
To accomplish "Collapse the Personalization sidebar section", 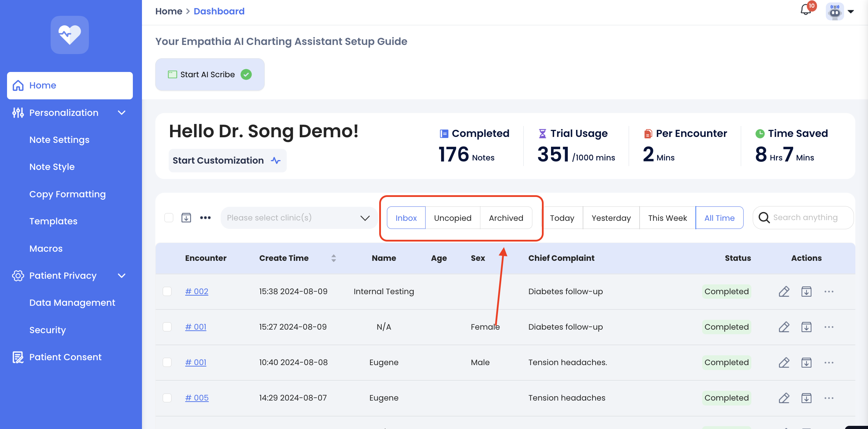I will (x=122, y=113).
